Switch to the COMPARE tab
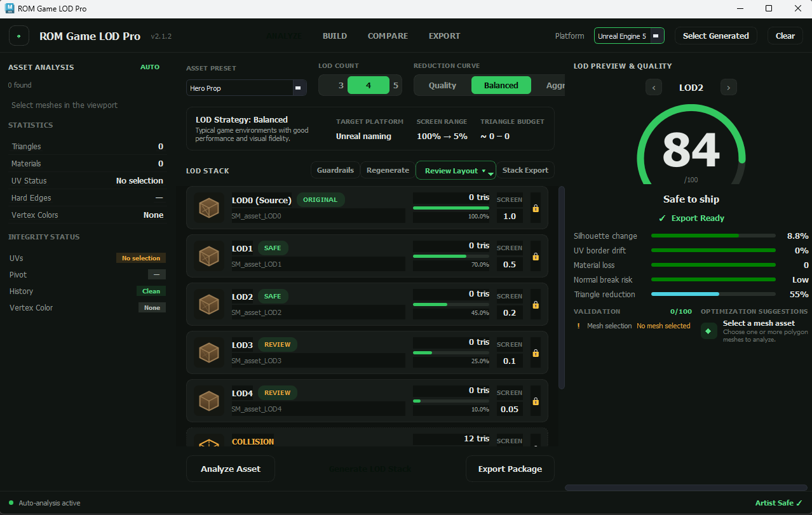This screenshot has width=812, height=515. pos(388,36)
